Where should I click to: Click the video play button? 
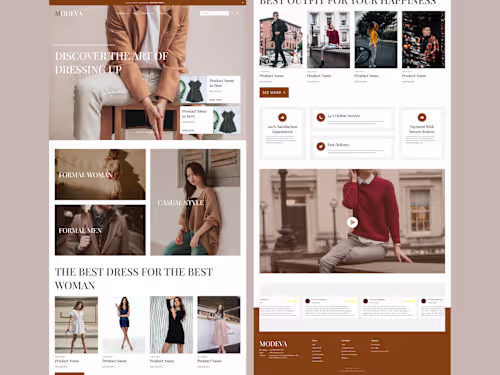pos(352,222)
